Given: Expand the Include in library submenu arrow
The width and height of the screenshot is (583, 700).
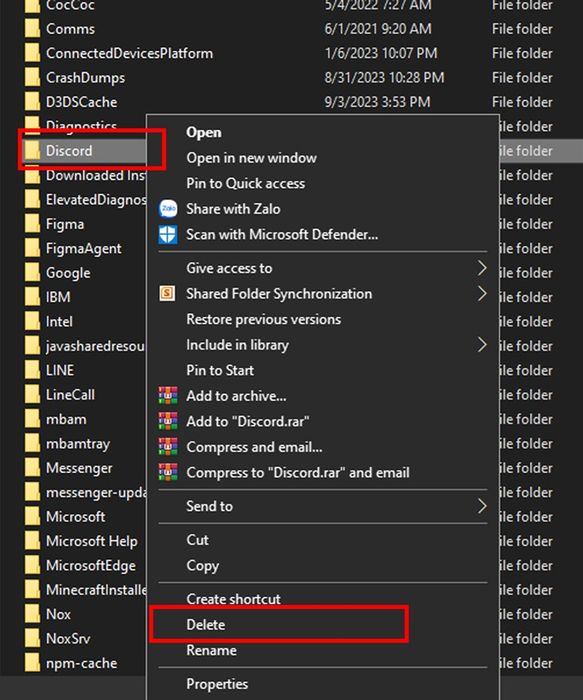Looking at the screenshot, I should click(482, 345).
